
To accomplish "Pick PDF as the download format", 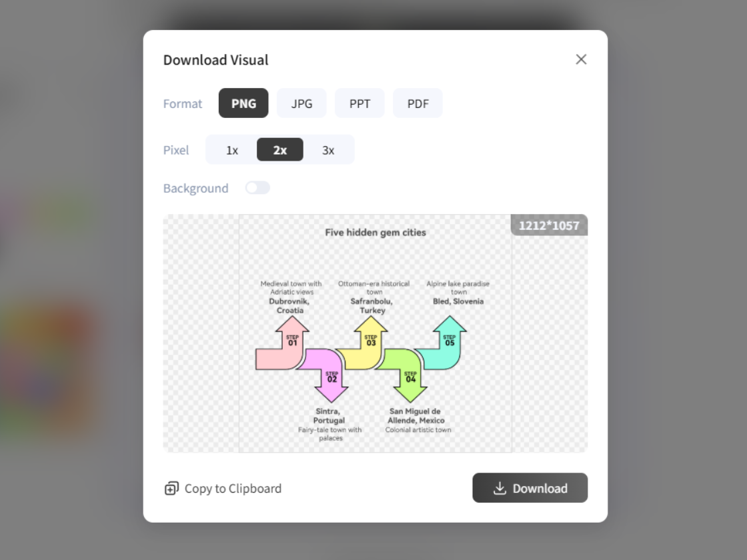I will coord(418,103).
